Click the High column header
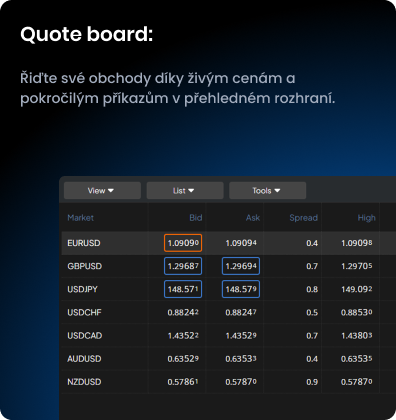Screen dimensions: 396x420 coord(366,218)
